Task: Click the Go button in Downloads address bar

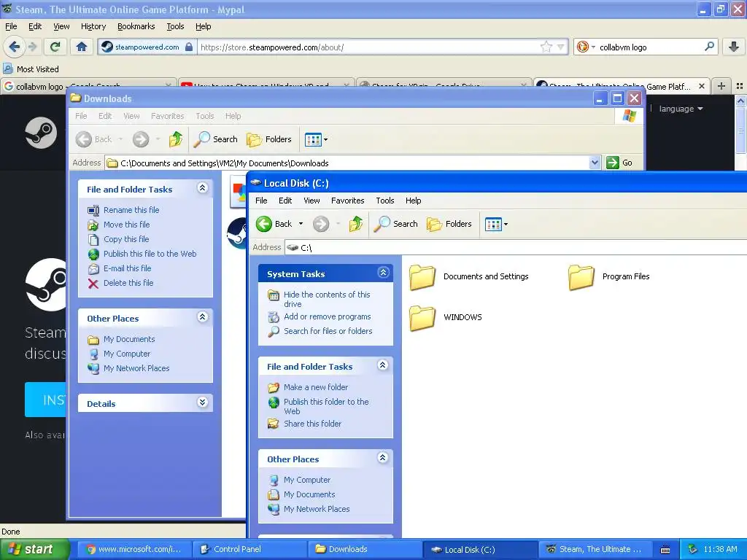Action: tap(619, 163)
